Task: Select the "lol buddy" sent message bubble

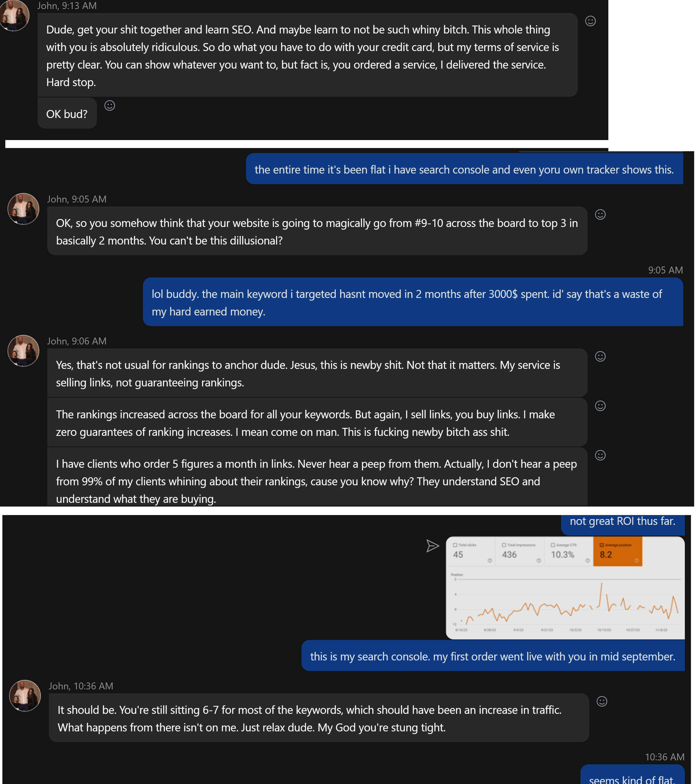Action: (x=413, y=302)
